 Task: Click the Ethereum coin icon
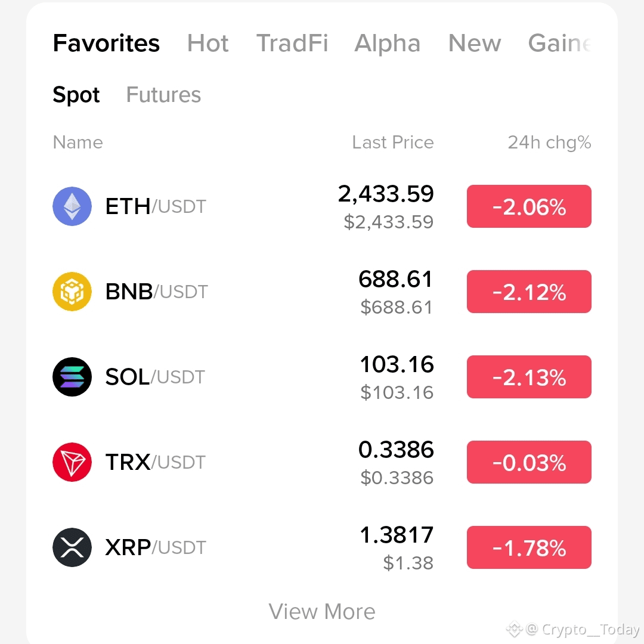point(72,206)
